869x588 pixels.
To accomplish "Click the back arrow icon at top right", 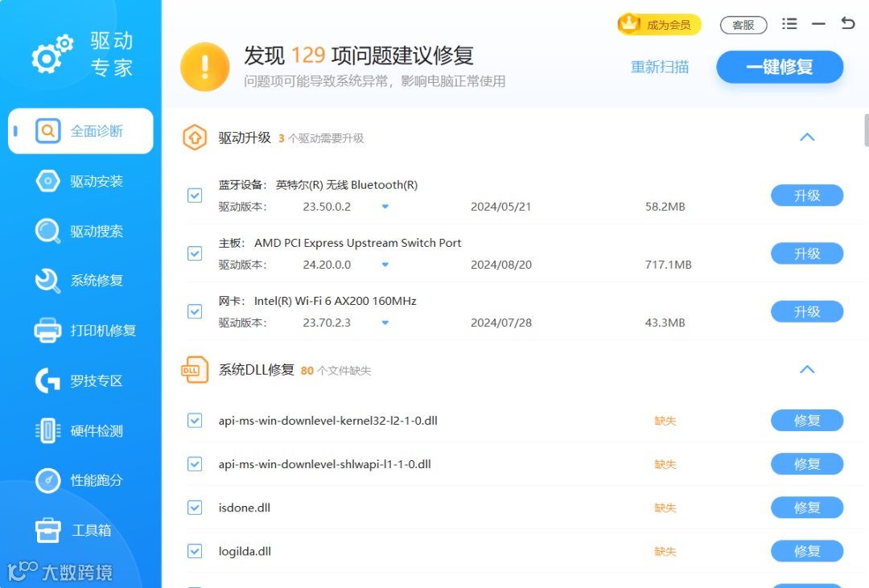I will (848, 23).
